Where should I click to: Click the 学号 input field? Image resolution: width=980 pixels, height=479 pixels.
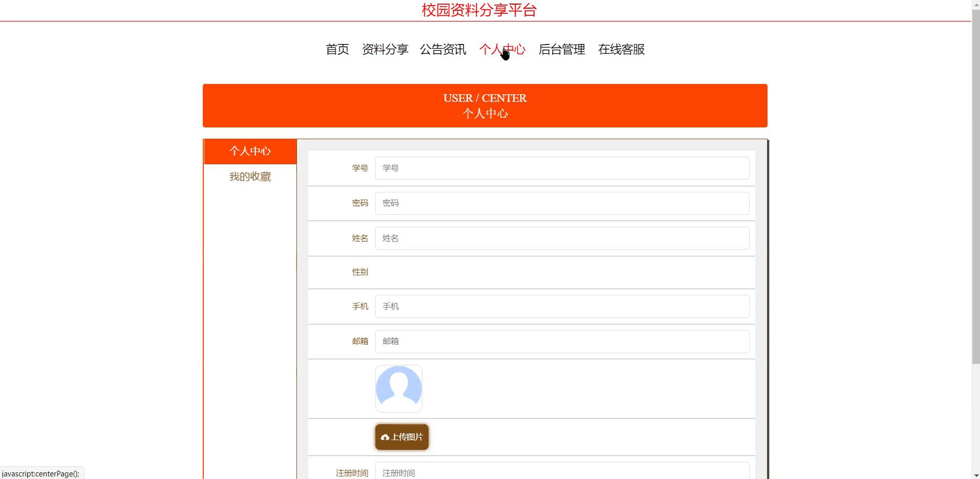click(562, 168)
